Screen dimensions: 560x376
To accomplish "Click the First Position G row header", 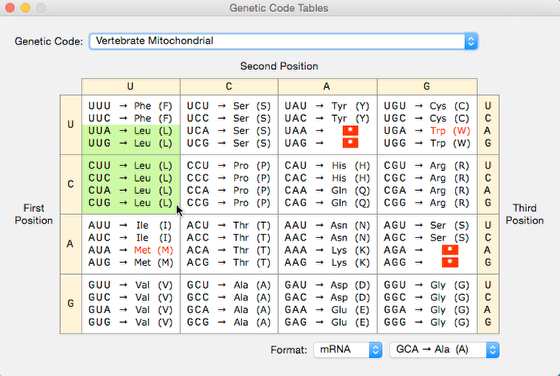I will click(x=71, y=304).
